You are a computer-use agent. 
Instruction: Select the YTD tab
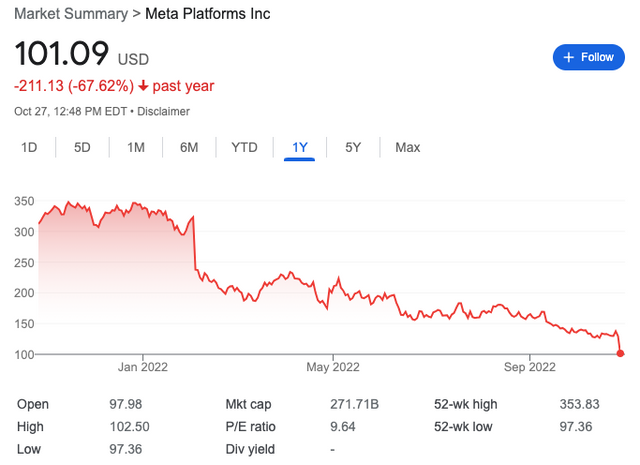(244, 148)
